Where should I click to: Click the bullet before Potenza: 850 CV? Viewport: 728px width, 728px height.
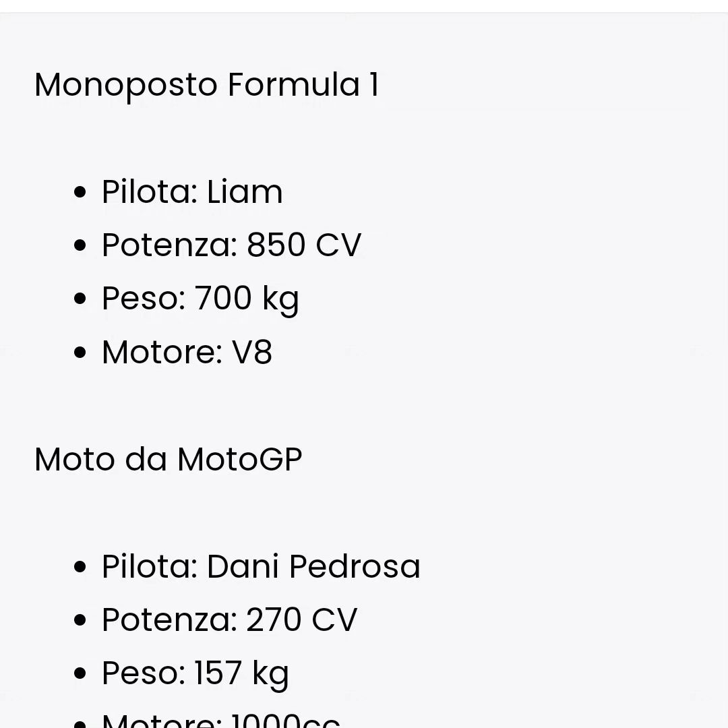click(80, 245)
